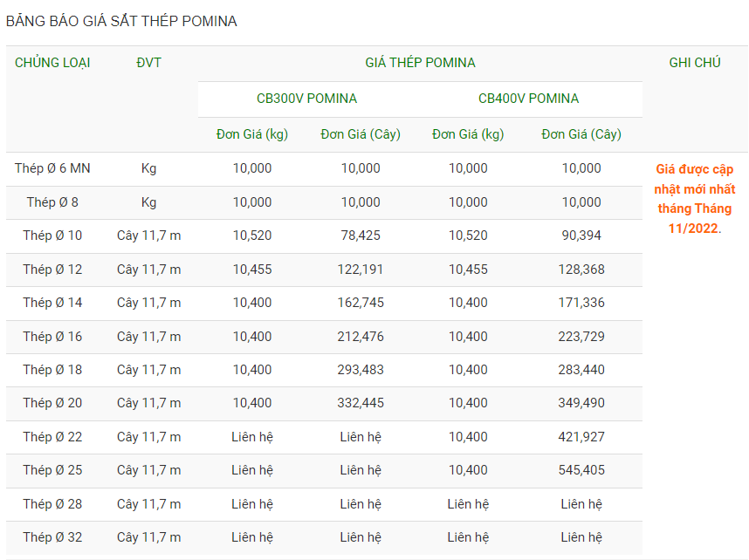Viewport: 749px width, 560px height.
Task: Click the price 90,394 for Thép Ø 10
Action: 581,236
